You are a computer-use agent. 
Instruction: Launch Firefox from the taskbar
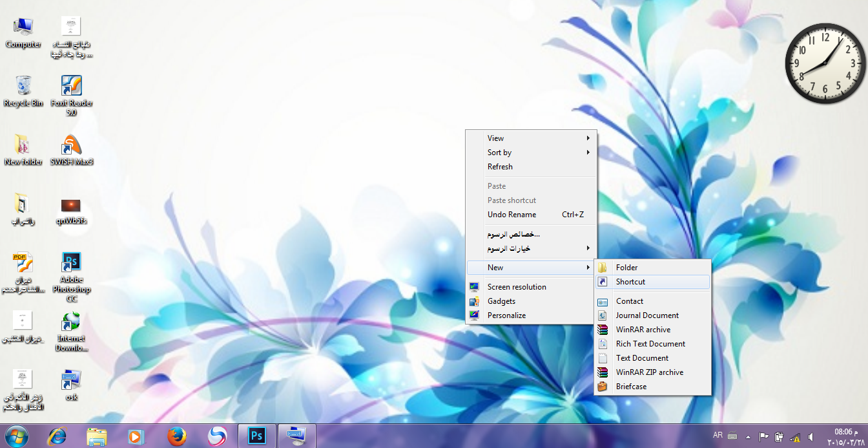176,436
